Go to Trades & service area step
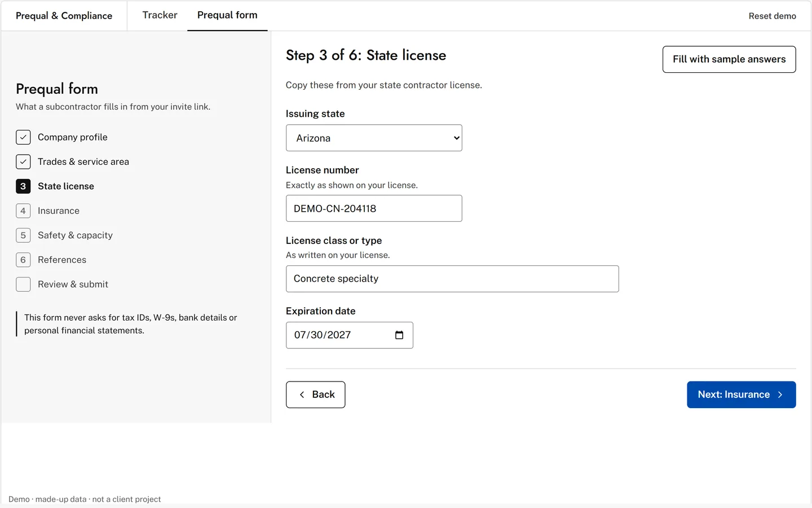The height and width of the screenshot is (508, 812). click(x=73, y=162)
